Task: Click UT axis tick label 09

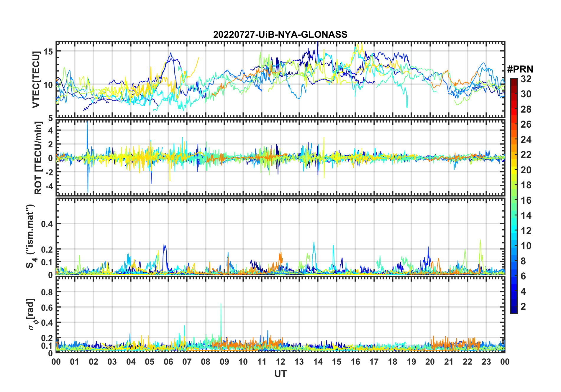Action: click(224, 362)
